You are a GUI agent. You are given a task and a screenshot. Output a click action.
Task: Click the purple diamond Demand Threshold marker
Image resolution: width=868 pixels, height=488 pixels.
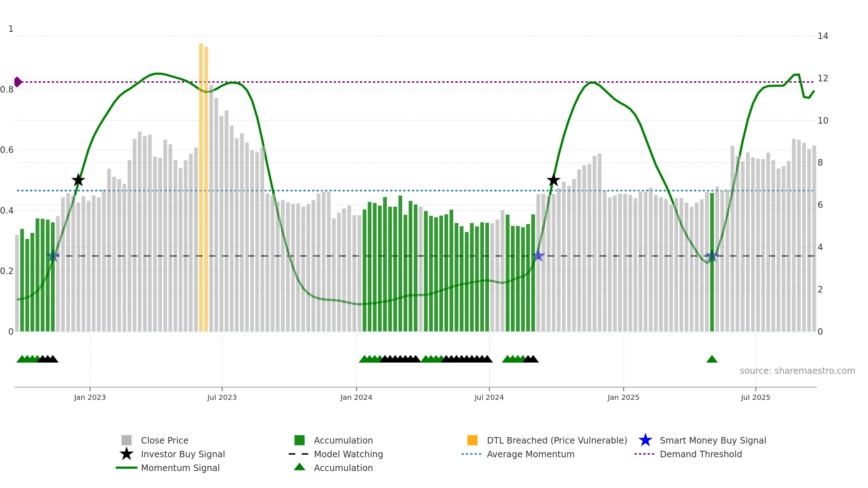click(18, 82)
